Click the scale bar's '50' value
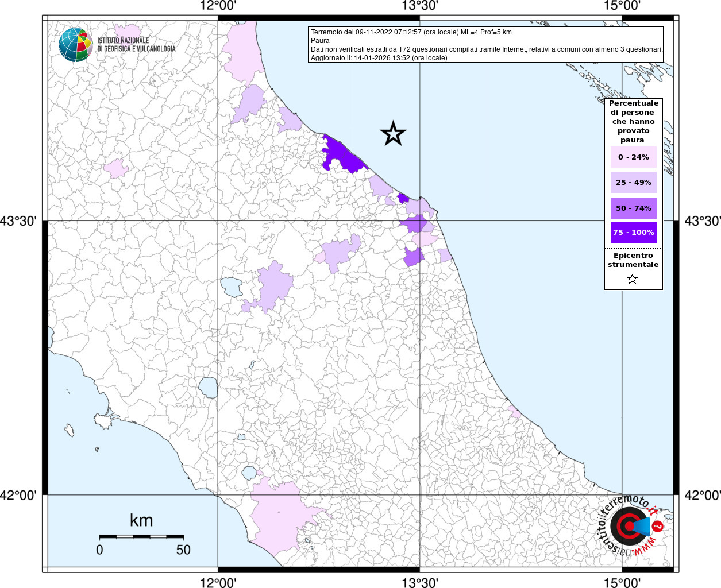The width and height of the screenshot is (721, 588). tap(183, 550)
